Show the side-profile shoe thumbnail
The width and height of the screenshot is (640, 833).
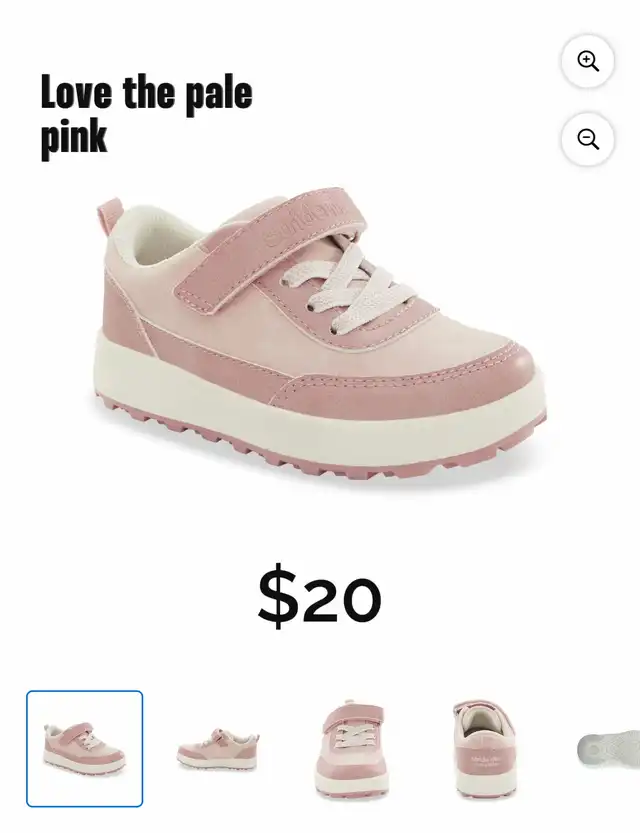[x=218, y=748]
